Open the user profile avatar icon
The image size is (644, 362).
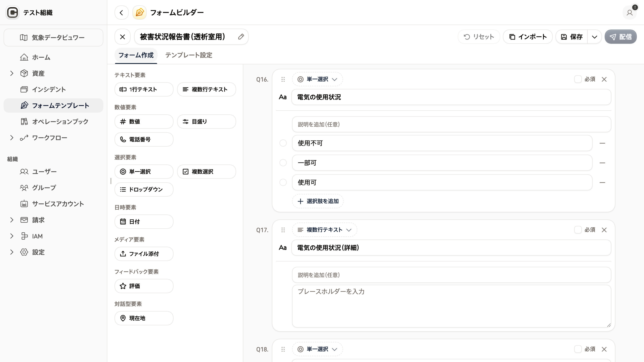click(x=629, y=13)
